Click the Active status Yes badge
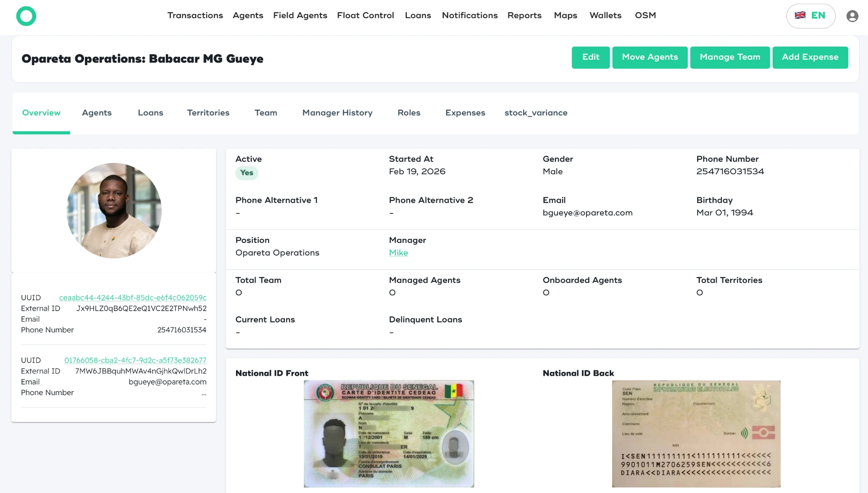 click(x=247, y=173)
